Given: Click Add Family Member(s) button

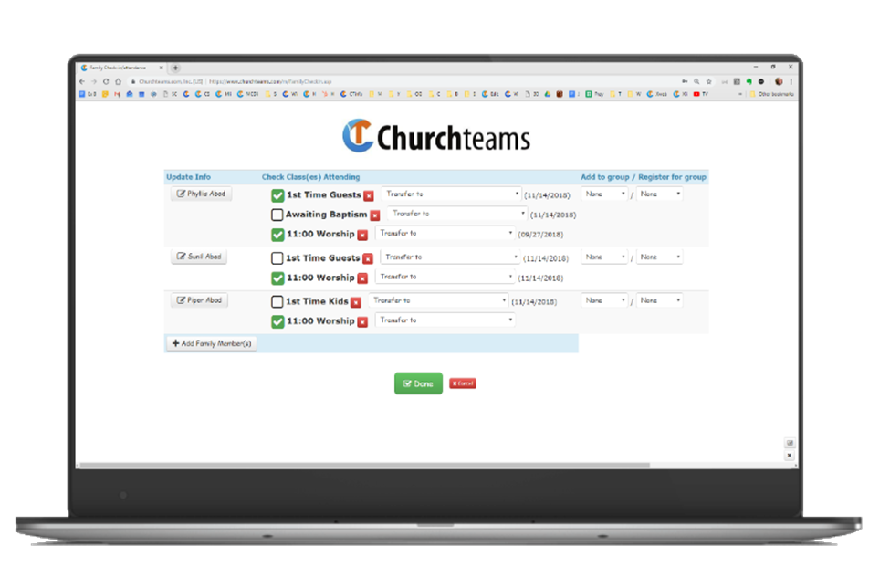Looking at the screenshot, I should [x=212, y=344].
